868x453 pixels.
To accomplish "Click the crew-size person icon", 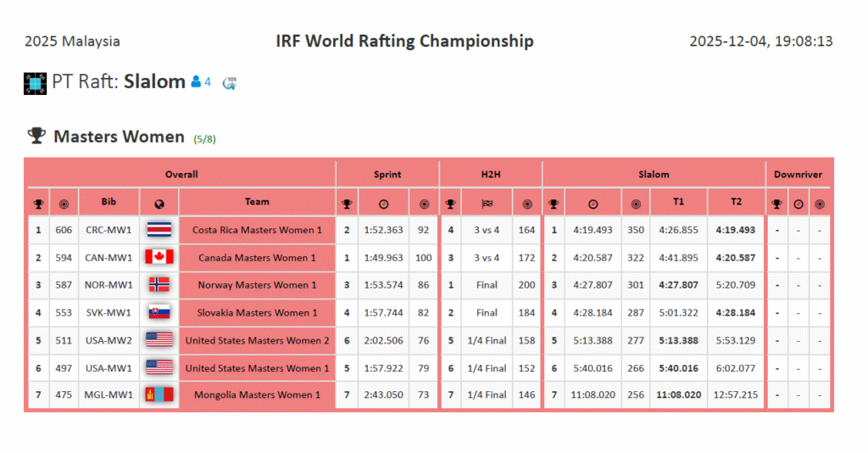I will point(196,82).
